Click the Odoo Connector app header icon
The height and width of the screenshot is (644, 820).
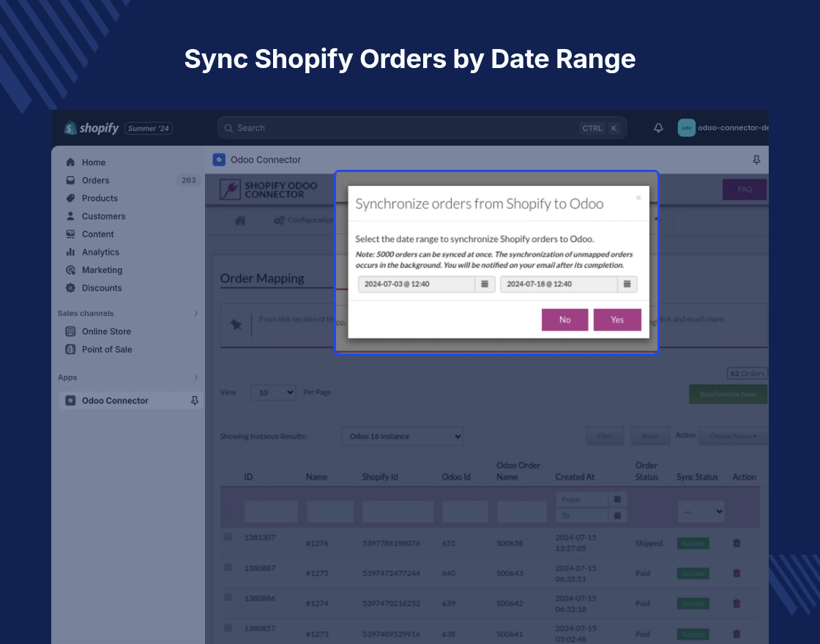pos(219,160)
